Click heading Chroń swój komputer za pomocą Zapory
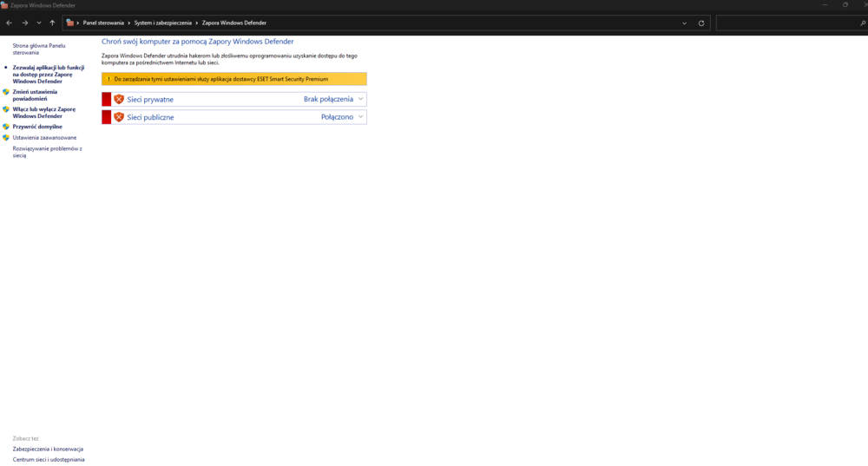 click(x=197, y=42)
